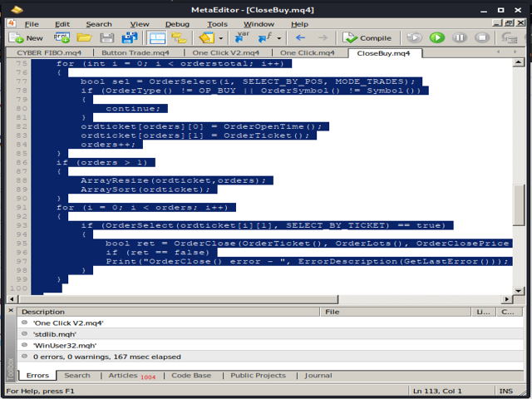Open a file with the folder icon
Viewport: 532px width, 399px height.
click(84, 37)
